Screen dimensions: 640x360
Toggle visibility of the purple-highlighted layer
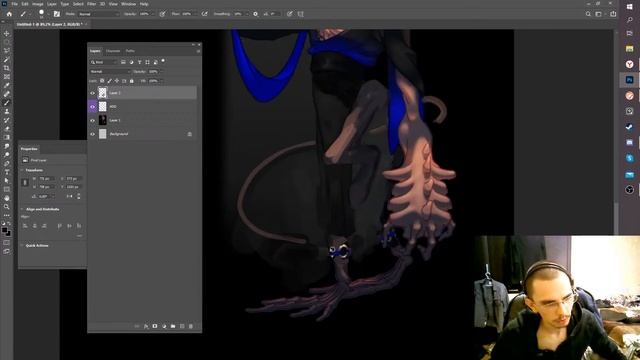(x=93, y=107)
